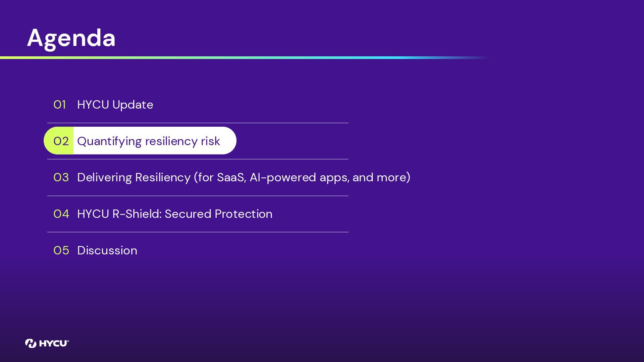Click the HYCU wordmark text in footer
Image resolution: width=644 pixels, height=362 pixels.
[x=53, y=344]
